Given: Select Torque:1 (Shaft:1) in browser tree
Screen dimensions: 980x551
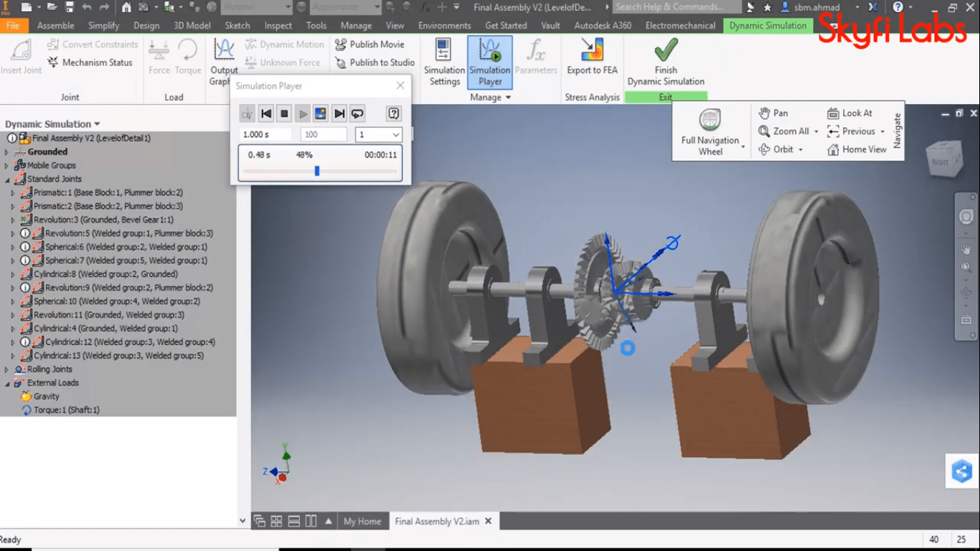Looking at the screenshot, I should coord(66,410).
